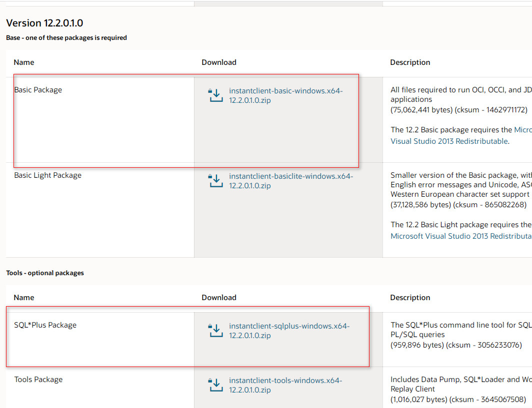Click the Download column header in Tools table
Viewport: 532px width, 408px height.
click(x=219, y=298)
